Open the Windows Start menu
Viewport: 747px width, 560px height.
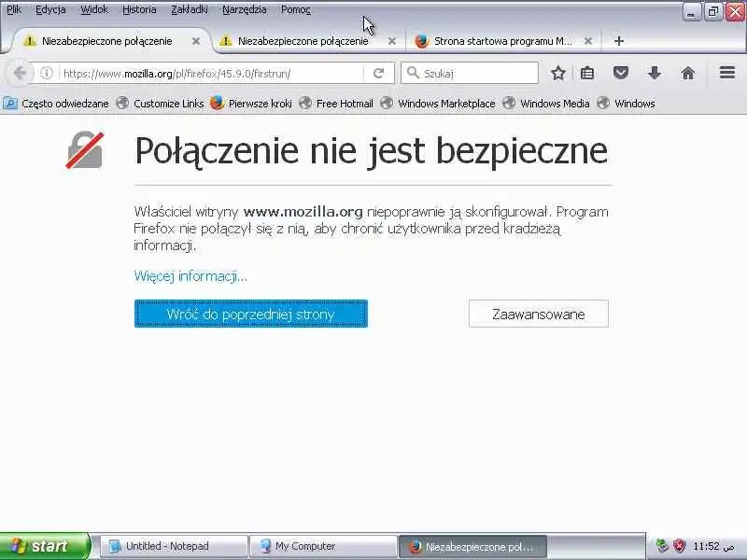click(44, 546)
